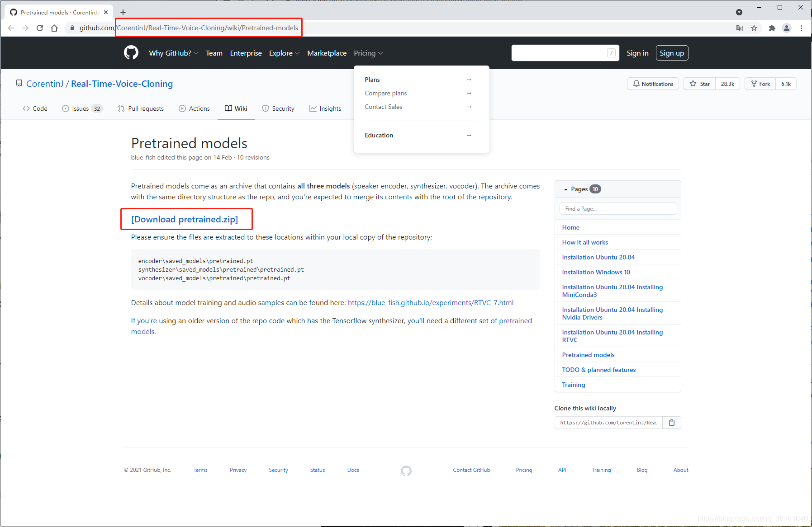Select Compare plans in the Pricing menu
The height and width of the screenshot is (527, 812).
point(385,93)
